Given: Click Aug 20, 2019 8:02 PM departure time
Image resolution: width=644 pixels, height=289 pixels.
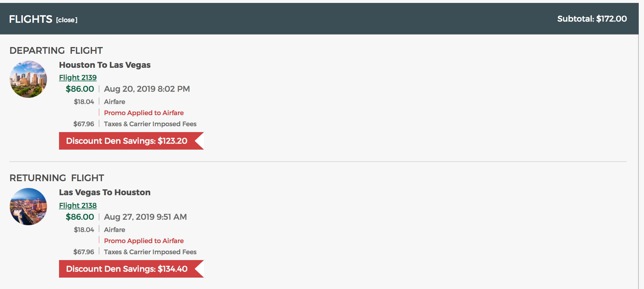Looking at the screenshot, I should 147,89.
